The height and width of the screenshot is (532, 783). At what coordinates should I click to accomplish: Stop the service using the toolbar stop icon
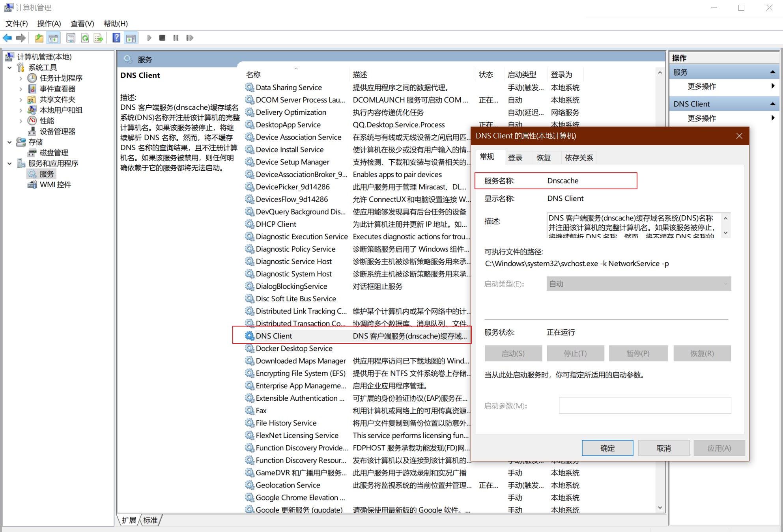tap(162, 37)
